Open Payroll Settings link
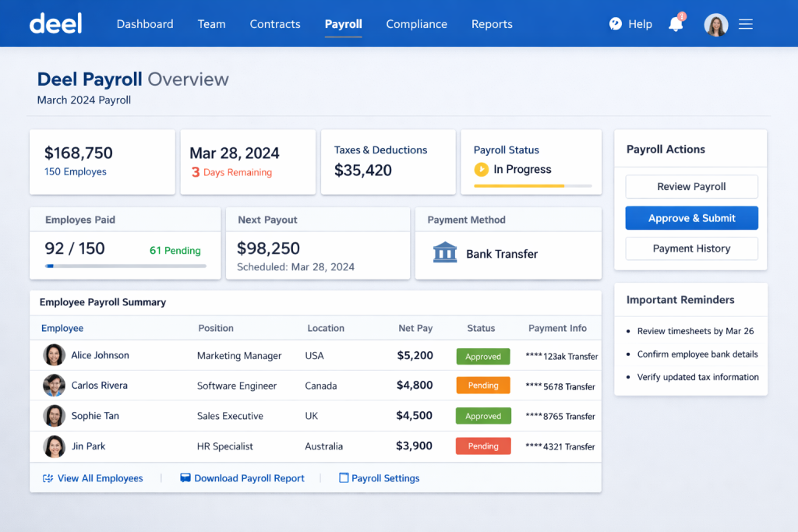This screenshot has height=532, width=798. (385, 478)
